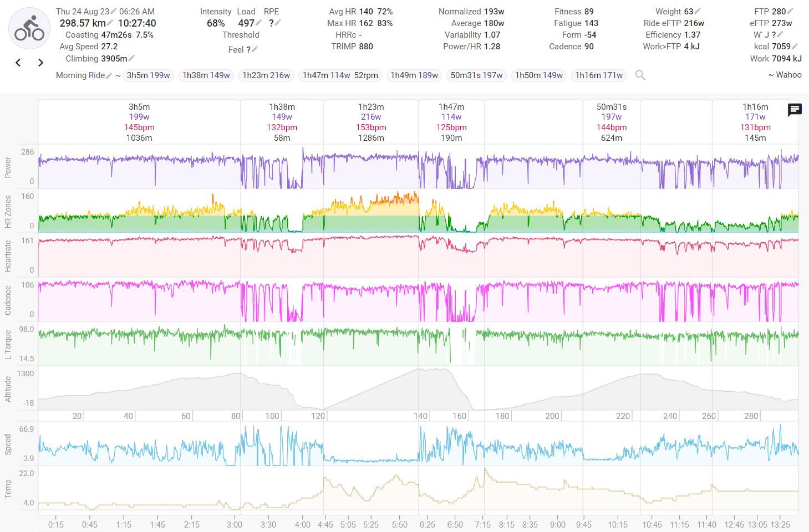The height and width of the screenshot is (532, 809).
Task: Click the Morning Ride activity name
Action: 80,75
